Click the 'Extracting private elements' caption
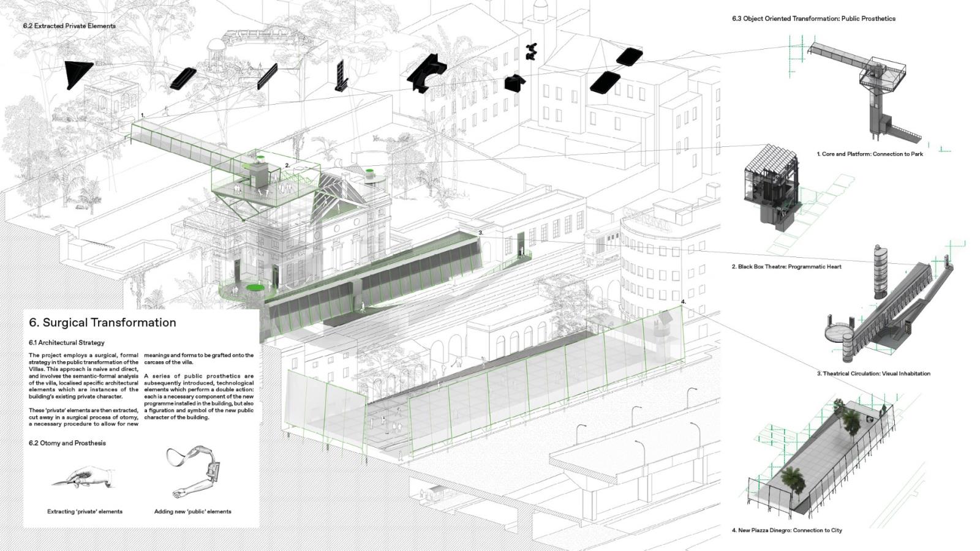This screenshot has height=551, width=980. point(85,512)
